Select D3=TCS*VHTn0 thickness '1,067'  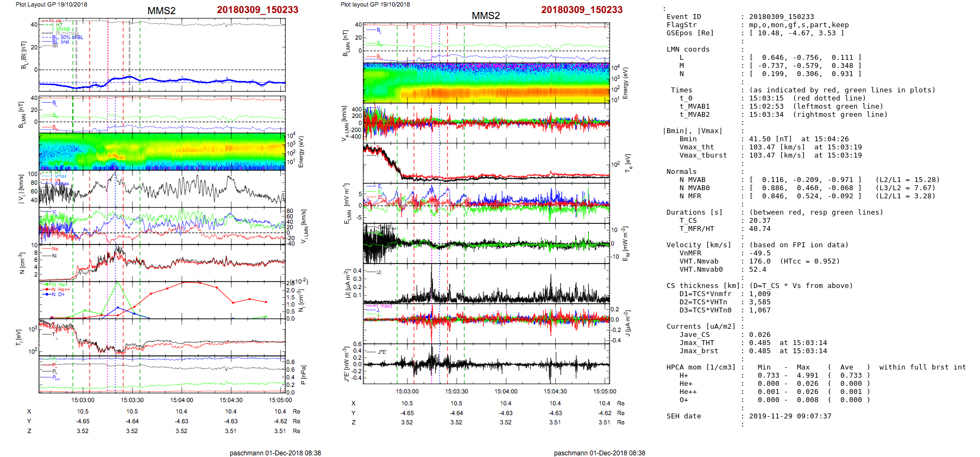click(x=759, y=310)
